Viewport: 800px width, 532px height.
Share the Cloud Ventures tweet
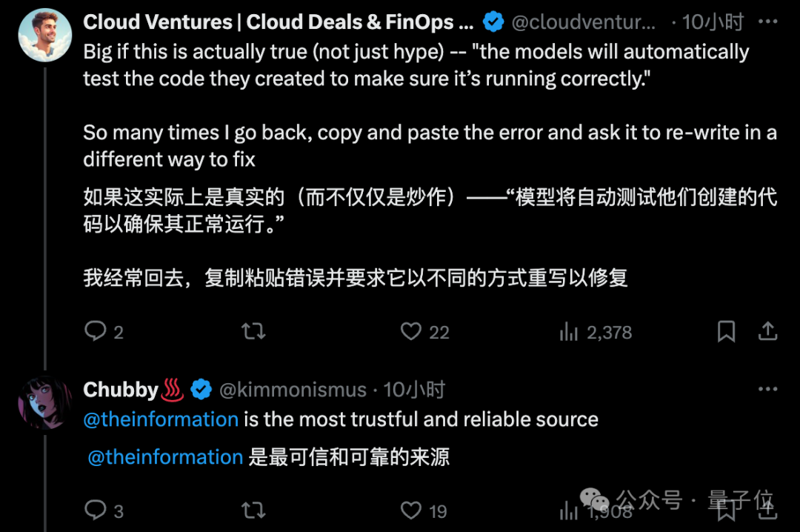click(767, 332)
